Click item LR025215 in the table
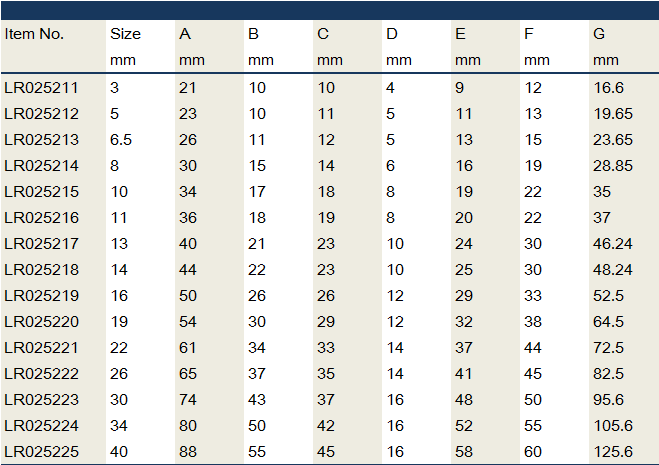 click(x=41, y=192)
